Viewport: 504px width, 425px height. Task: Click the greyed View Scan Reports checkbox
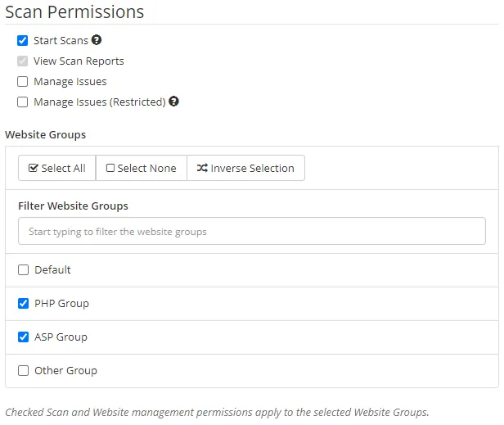[x=23, y=61]
